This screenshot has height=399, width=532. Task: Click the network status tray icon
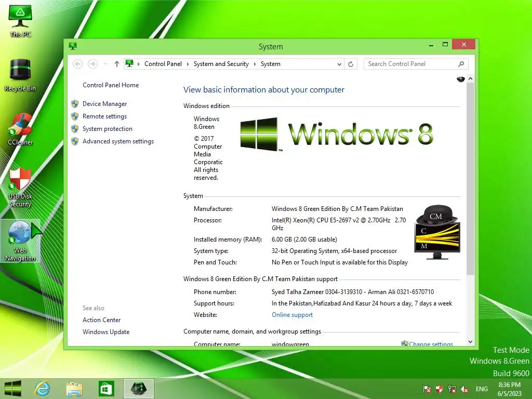pos(452,389)
